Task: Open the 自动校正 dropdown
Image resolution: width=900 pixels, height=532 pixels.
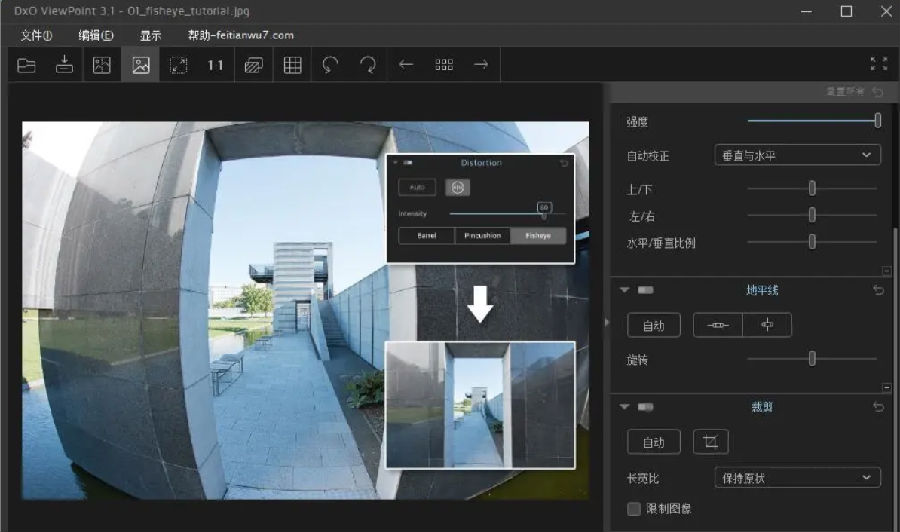Action: tap(797, 155)
